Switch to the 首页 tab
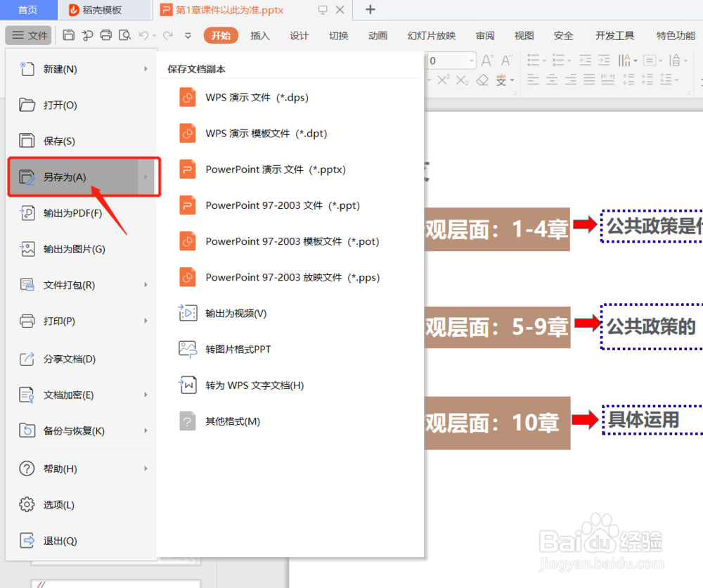Viewport: 703px width, 588px height. point(28,10)
